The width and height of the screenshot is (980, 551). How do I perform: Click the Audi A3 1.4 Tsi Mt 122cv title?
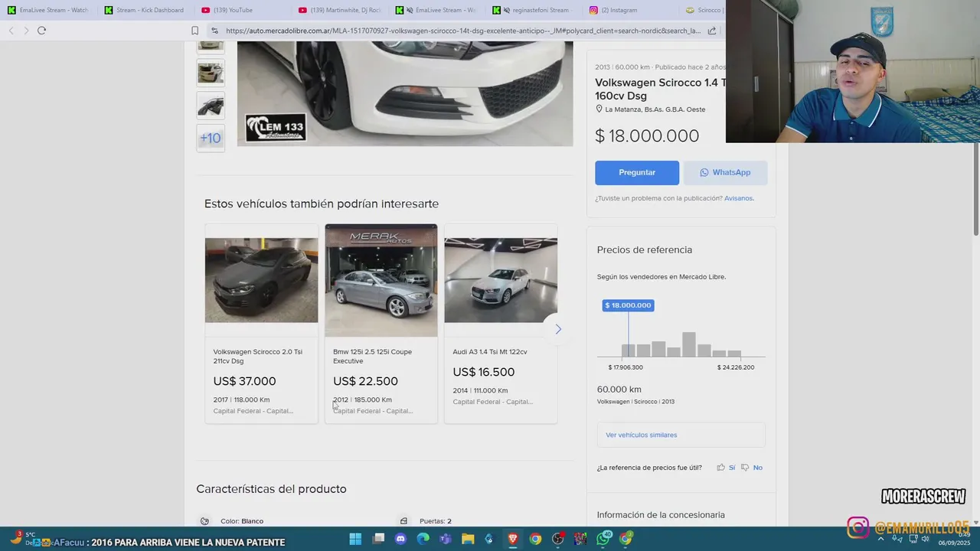coord(490,352)
